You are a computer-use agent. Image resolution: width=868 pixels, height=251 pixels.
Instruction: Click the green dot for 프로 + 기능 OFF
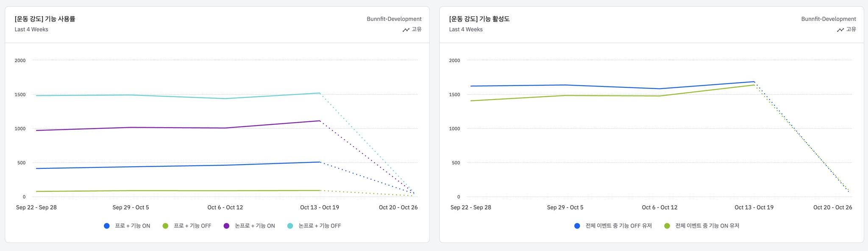click(x=166, y=226)
